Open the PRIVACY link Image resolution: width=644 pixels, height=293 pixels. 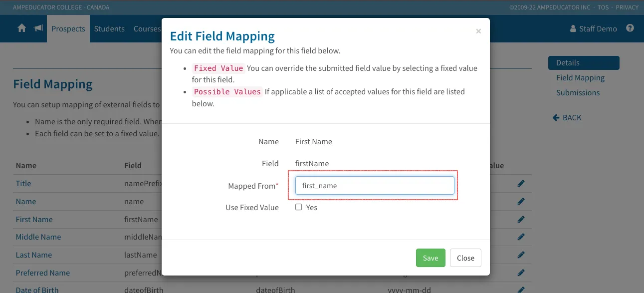pos(627,7)
